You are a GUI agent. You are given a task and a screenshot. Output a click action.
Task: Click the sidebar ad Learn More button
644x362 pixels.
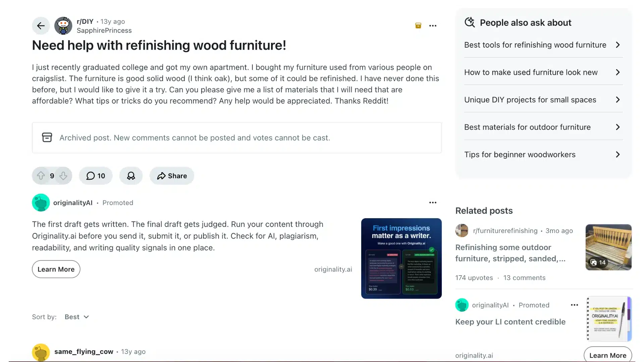pos(608,355)
